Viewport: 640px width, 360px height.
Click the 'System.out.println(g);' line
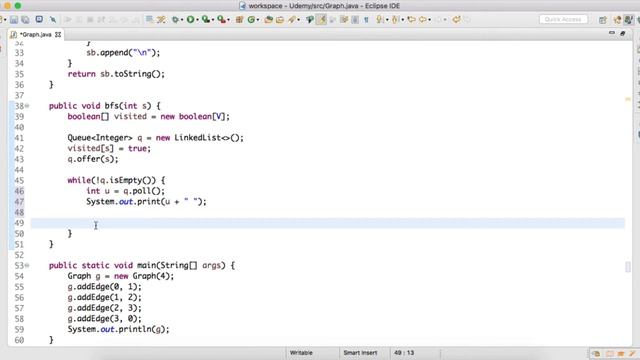pos(118,329)
